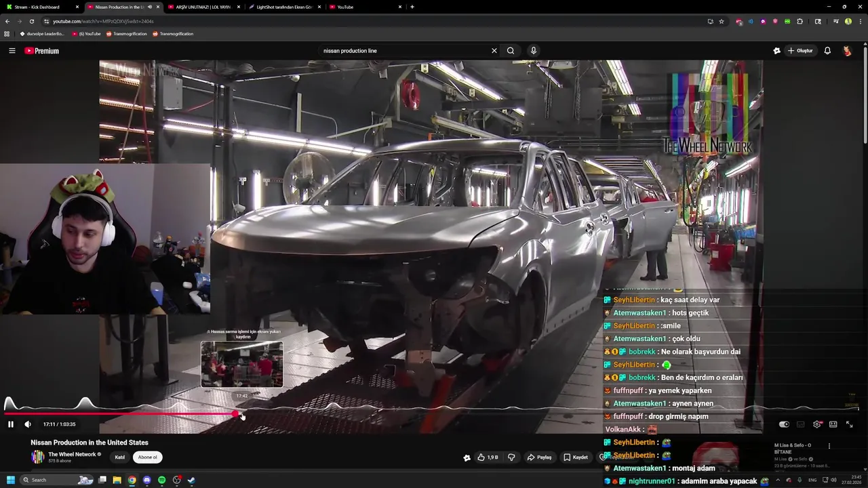Image resolution: width=868 pixels, height=488 pixels.
Task: Open Chrome from the taskbar
Action: click(x=132, y=480)
